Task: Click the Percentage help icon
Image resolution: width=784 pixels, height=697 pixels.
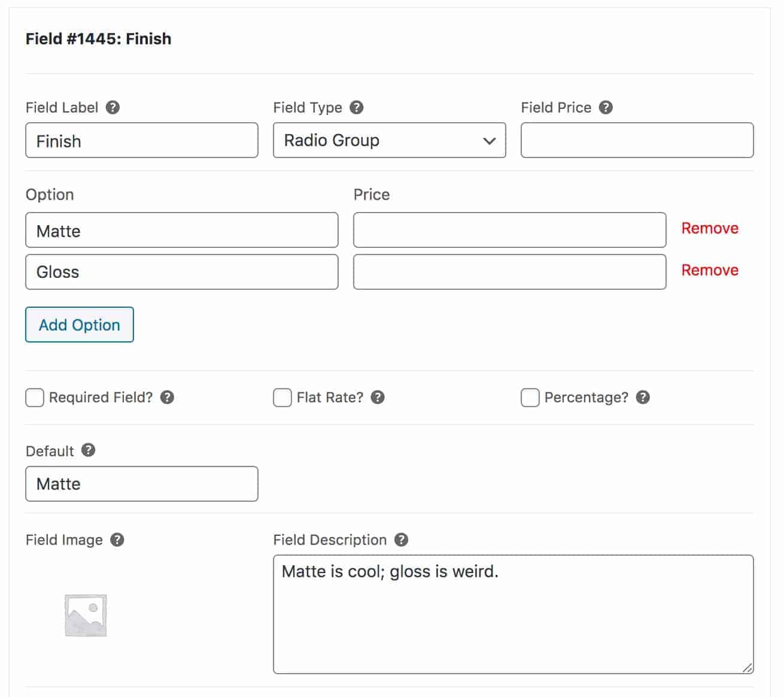Action: click(x=643, y=397)
